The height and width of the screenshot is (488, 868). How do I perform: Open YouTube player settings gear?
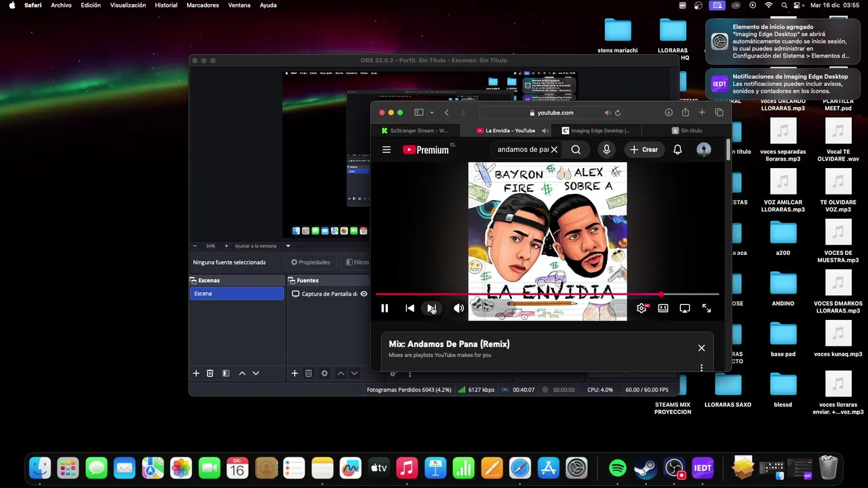click(x=642, y=308)
